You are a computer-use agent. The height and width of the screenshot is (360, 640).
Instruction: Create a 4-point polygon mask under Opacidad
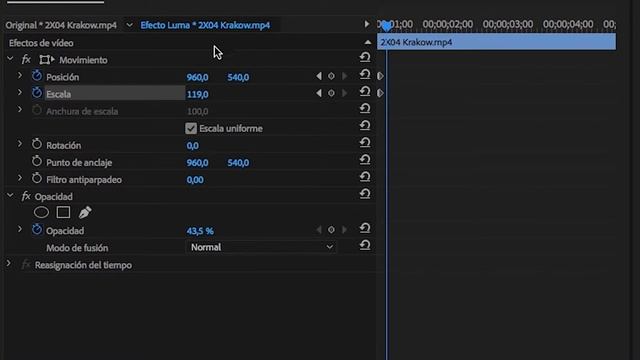coord(63,212)
